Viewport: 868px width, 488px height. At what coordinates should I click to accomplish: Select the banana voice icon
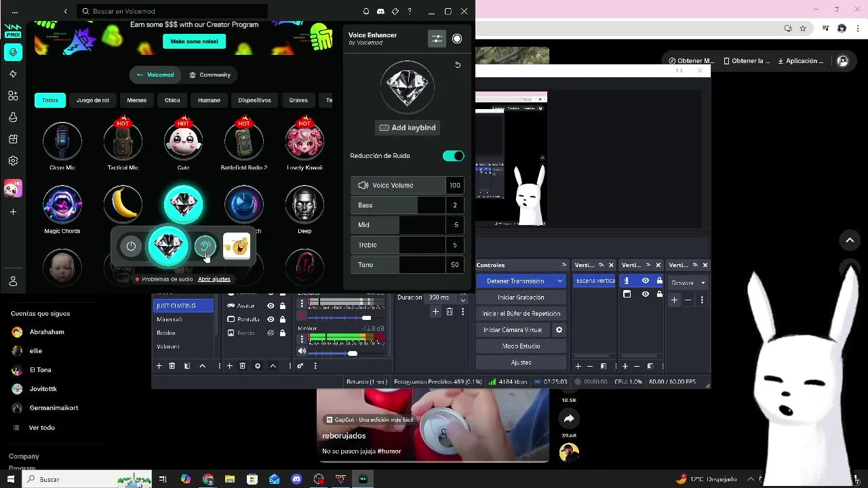[x=123, y=204]
